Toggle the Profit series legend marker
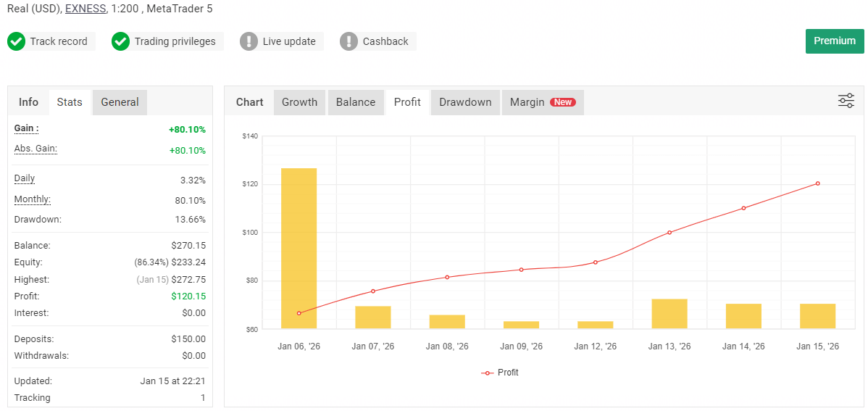 487,373
